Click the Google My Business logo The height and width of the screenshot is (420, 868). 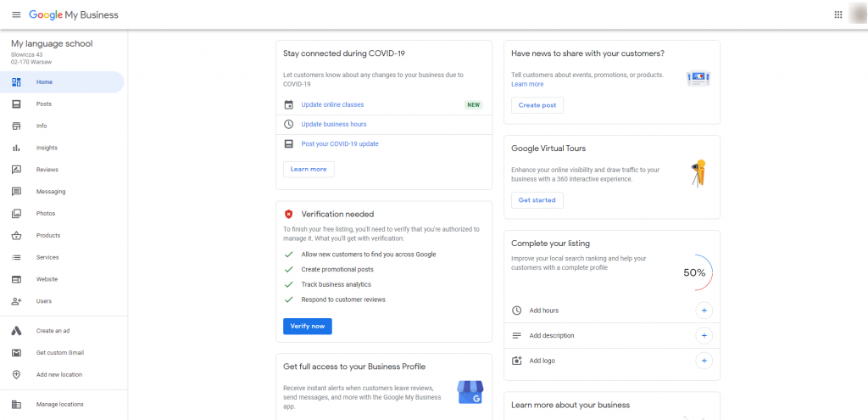74,15
